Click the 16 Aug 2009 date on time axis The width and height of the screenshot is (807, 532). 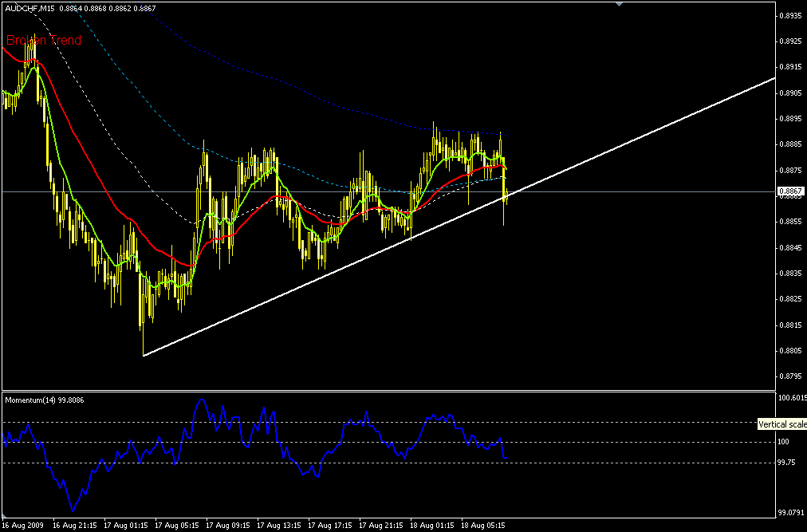coord(24,526)
